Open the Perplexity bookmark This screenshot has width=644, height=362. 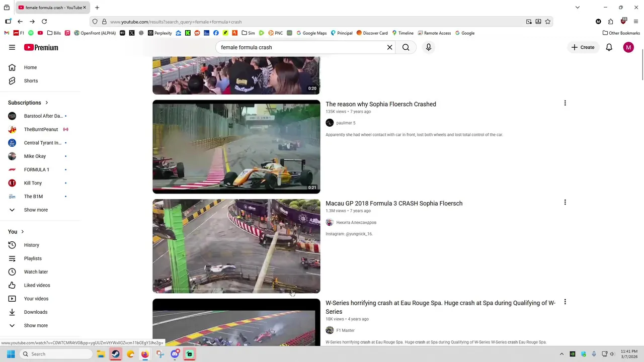tap(159, 33)
